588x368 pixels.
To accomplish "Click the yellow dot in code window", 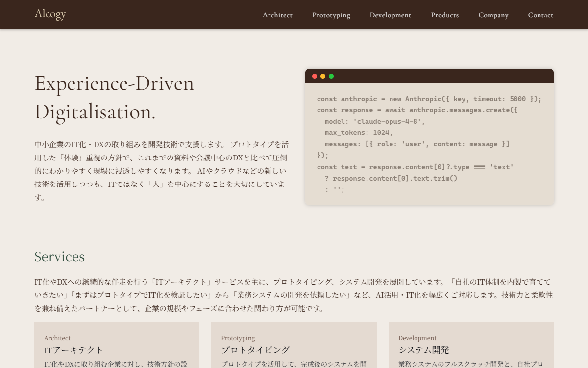I will pos(323,76).
